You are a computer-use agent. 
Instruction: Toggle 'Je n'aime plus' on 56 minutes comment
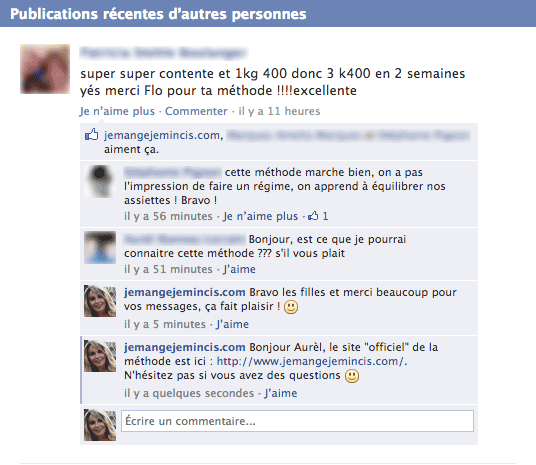pyautogui.click(x=260, y=216)
